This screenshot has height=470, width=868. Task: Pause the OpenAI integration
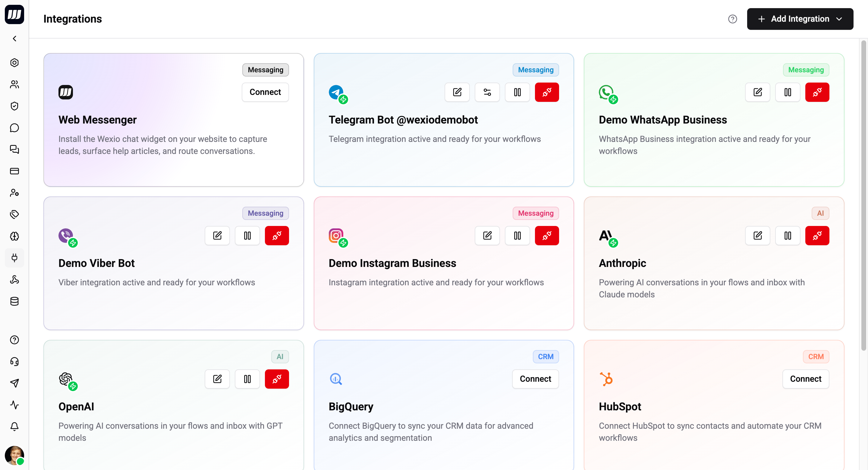[247, 379]
